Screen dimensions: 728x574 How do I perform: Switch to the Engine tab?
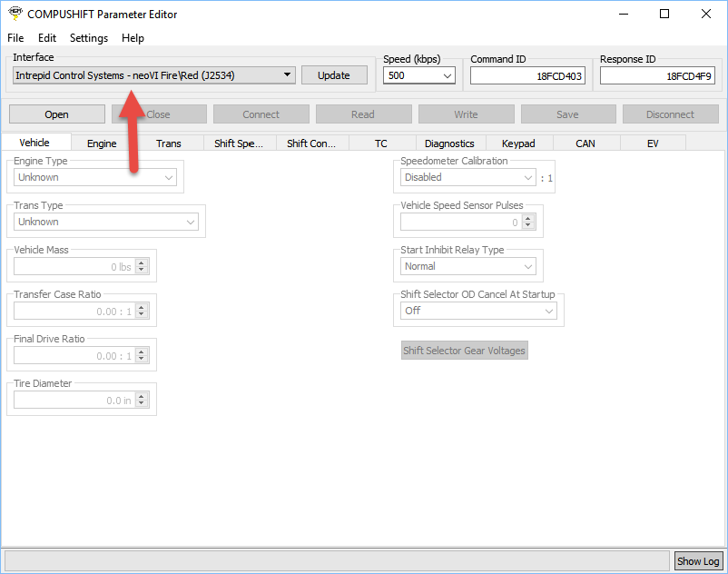(102, 143)
